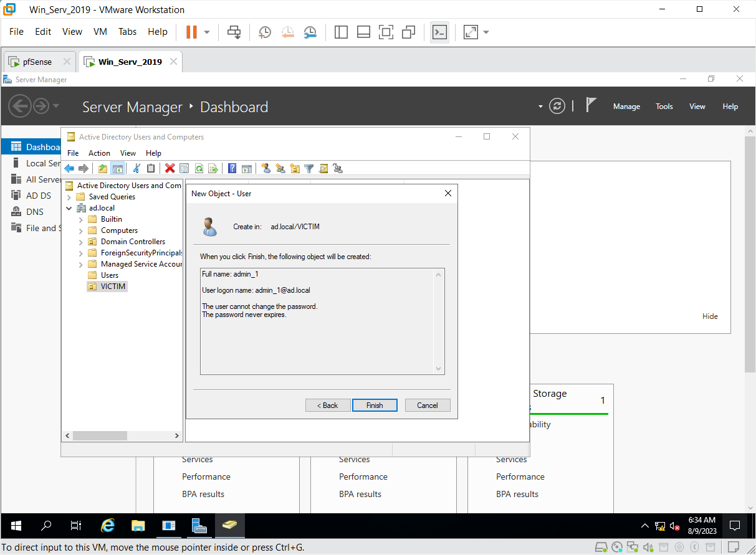
Task: Click the VMware Unity mode icon
Action: [409, 32]
